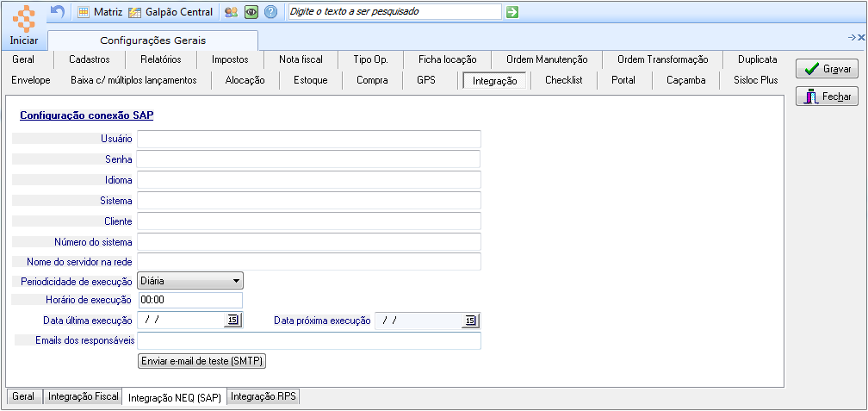868x411 pixels.
Task: Switch to bottom Geral sub-tab
Action: pos(22,396)
